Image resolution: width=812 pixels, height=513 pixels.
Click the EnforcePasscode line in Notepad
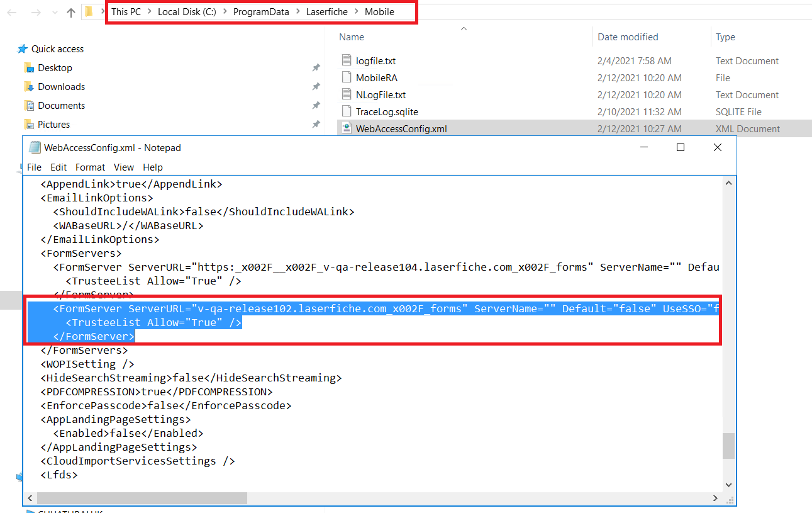(x=166, y=405)
